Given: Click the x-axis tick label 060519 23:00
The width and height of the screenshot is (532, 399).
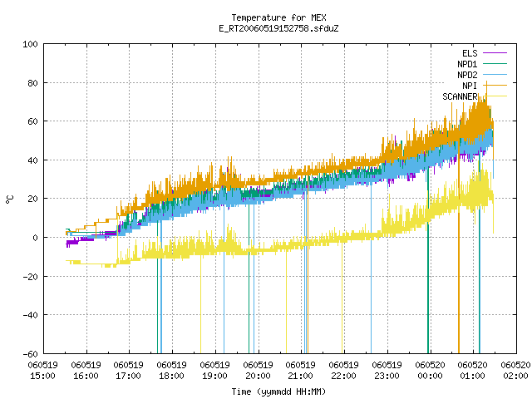Looking at the screenshot, I should 387,371.
